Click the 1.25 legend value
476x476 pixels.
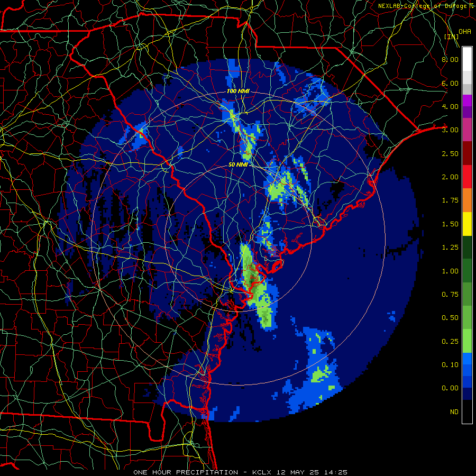[x=450, y=248]
